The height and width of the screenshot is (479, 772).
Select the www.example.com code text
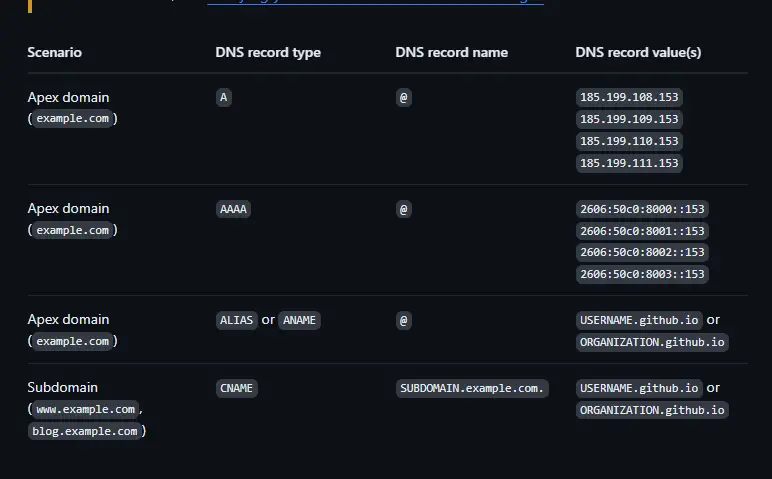click(x=85, y=410)
